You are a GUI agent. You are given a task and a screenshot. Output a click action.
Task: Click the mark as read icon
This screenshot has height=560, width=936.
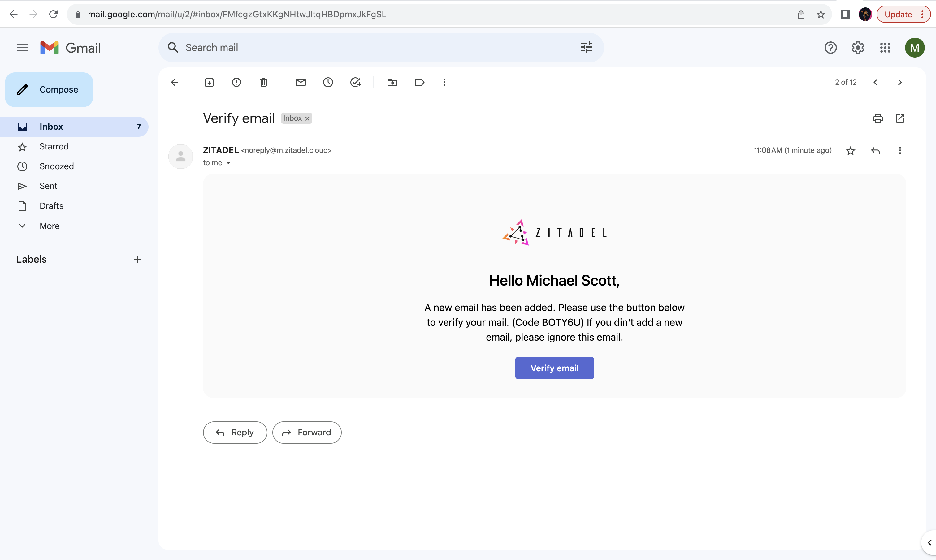300,81
